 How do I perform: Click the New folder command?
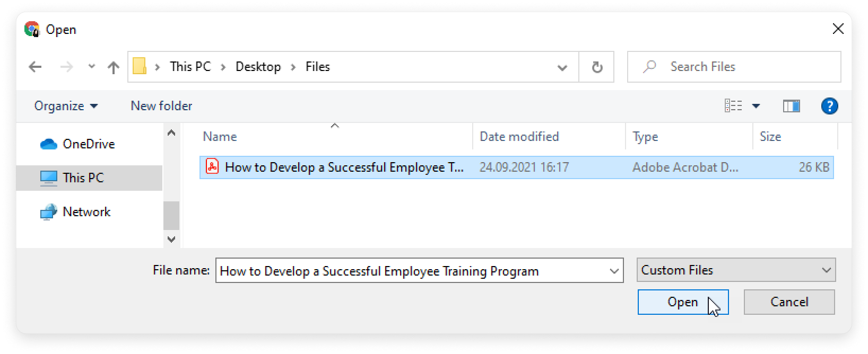[x=161, y=106]
